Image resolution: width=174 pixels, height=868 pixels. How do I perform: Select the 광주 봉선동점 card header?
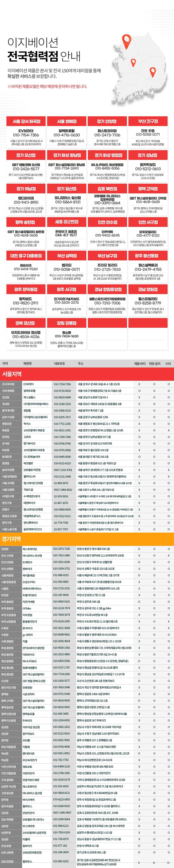tap(148, 256)
